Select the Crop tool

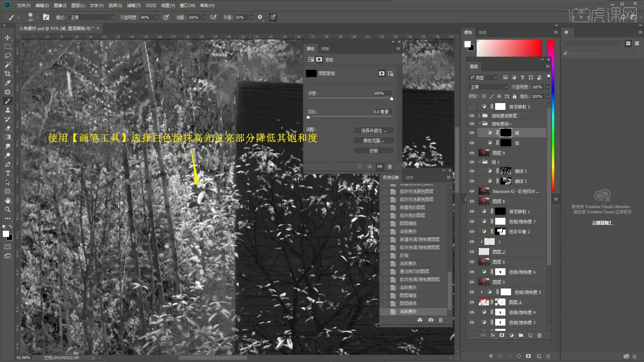tap(8, 74)
